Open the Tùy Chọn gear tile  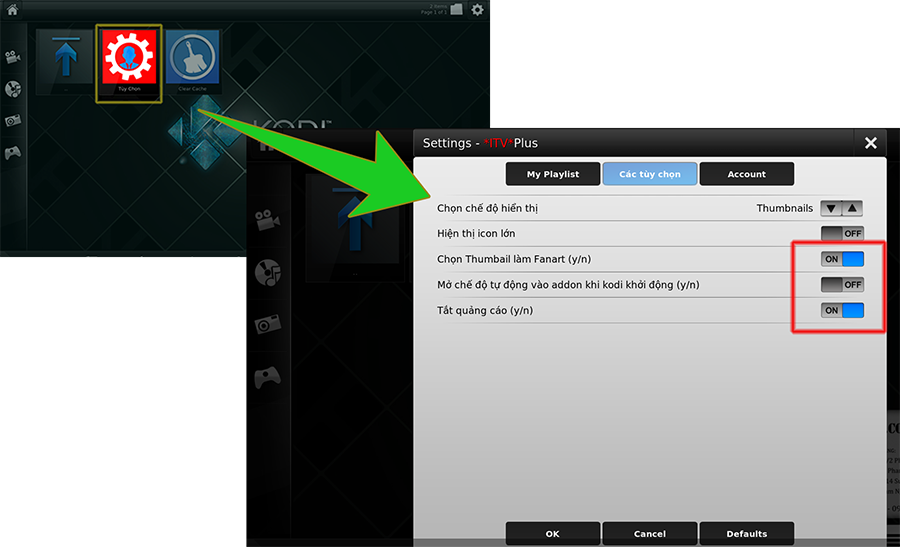129,63
